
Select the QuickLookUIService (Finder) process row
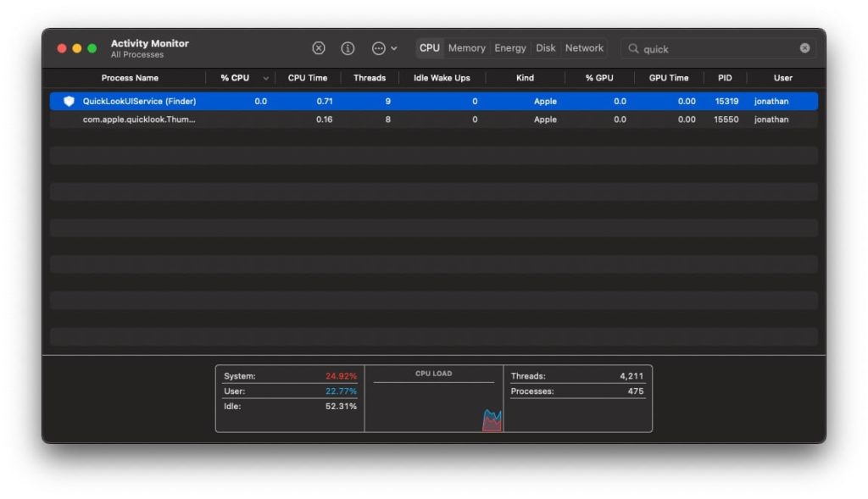click(x=434, y=101)
